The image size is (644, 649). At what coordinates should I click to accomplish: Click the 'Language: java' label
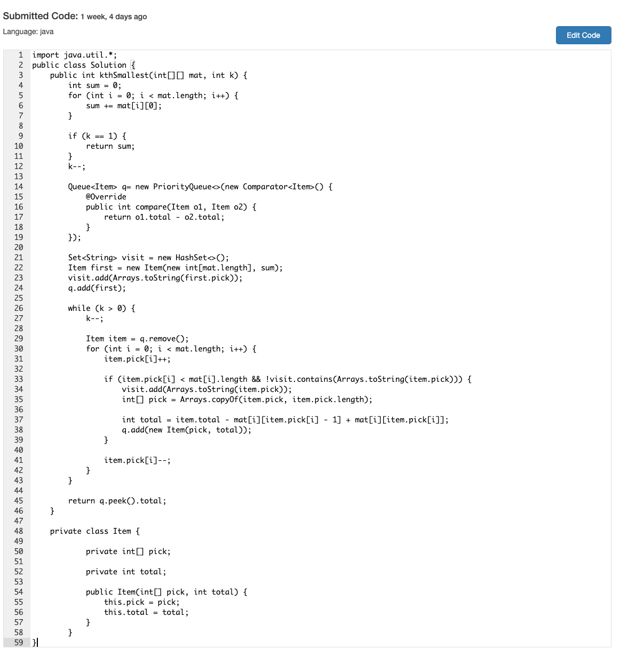[x=28, y=31]
